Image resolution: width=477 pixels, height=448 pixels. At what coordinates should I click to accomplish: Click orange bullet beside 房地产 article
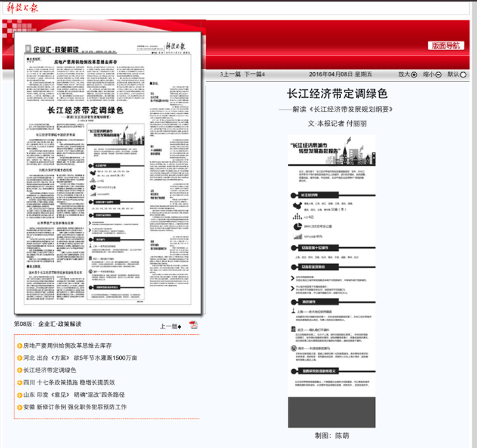20,346
